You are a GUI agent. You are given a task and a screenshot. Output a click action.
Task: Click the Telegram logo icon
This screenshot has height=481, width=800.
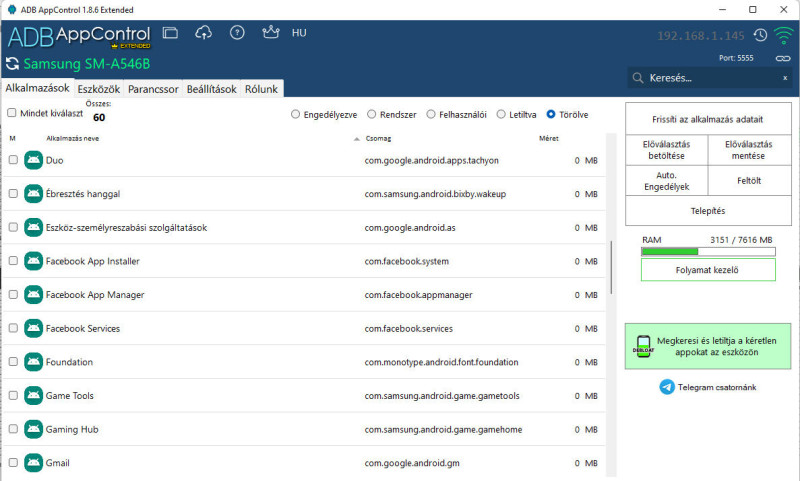click(667, 387)
